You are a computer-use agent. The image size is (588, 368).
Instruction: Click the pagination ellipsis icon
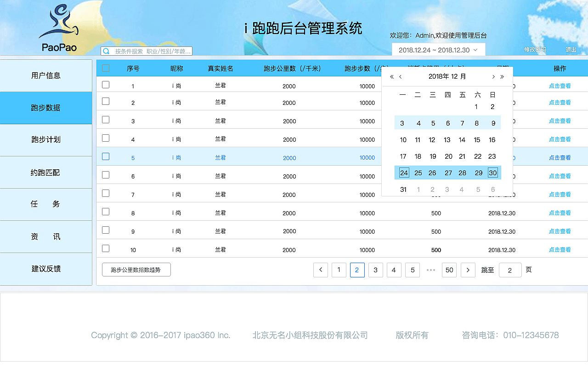click(x=431, y=270)
